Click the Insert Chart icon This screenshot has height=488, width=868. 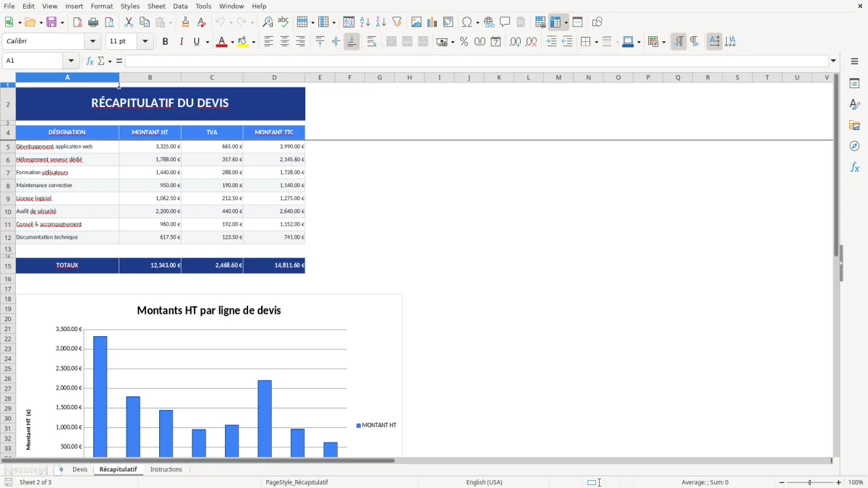pyautogui.click(x=433, y=22)
